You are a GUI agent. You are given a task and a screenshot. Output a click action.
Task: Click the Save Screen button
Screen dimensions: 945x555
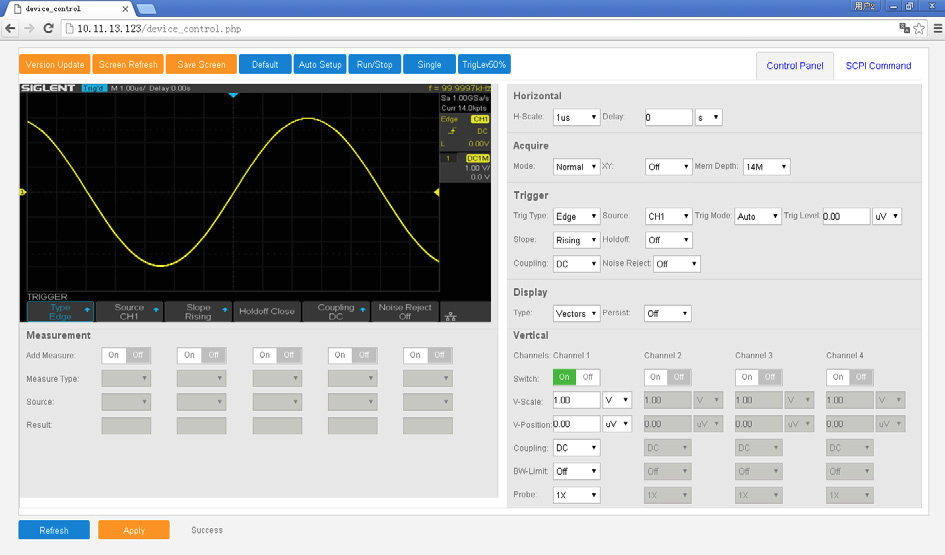pyautogui.click(x=201, y=64)
